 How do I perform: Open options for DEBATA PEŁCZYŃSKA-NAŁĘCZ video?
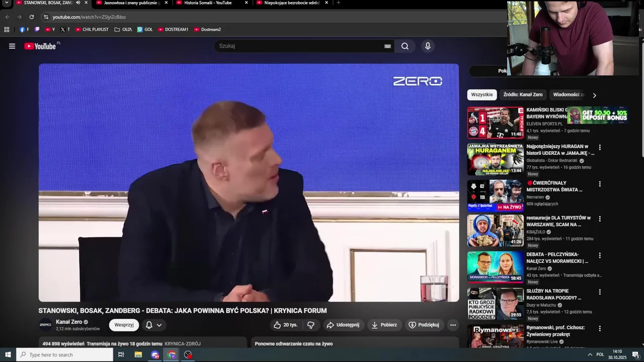[x=600, y=255]
